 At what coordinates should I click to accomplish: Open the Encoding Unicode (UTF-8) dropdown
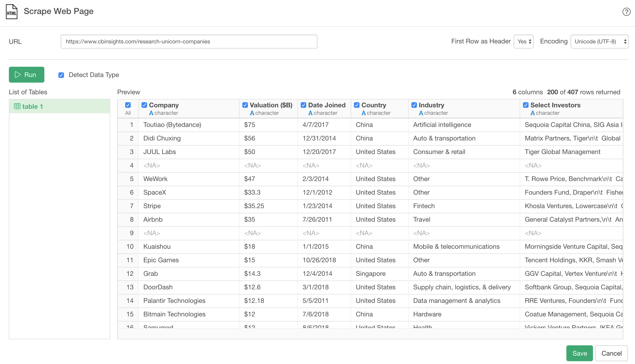click(x=599, y=42)
